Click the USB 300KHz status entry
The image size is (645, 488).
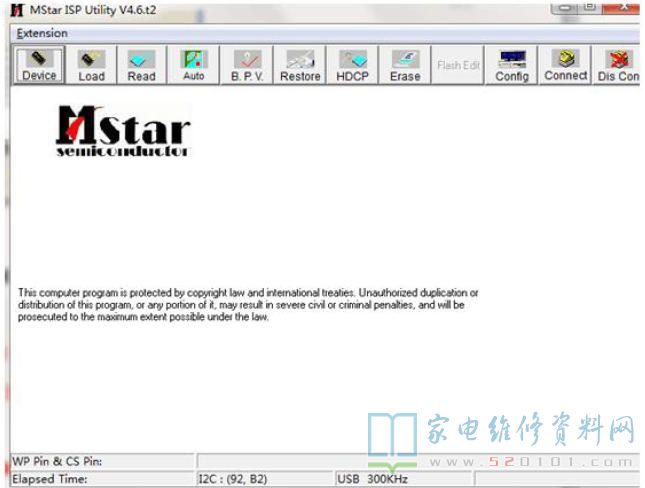pyautogui.click(x=403, y=479)
